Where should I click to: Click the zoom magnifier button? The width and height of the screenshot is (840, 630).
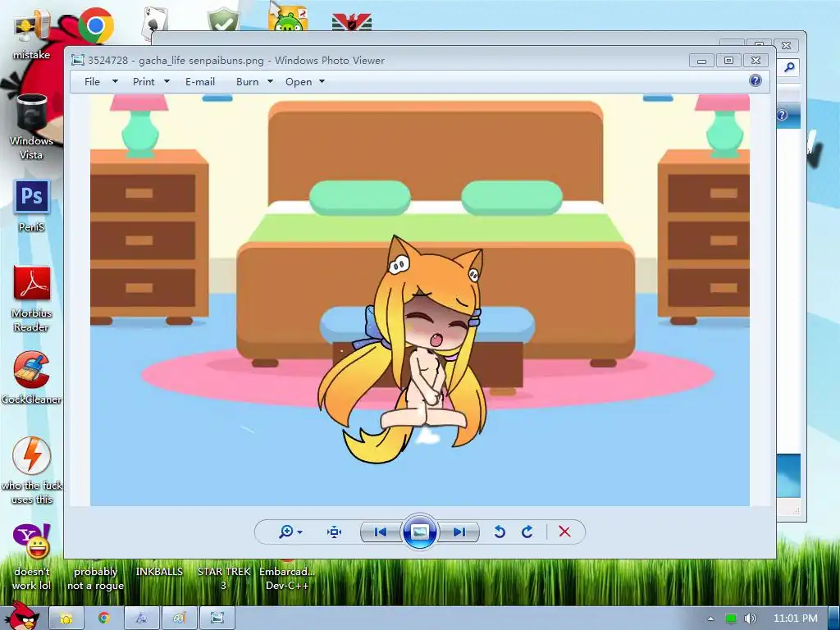286,532
